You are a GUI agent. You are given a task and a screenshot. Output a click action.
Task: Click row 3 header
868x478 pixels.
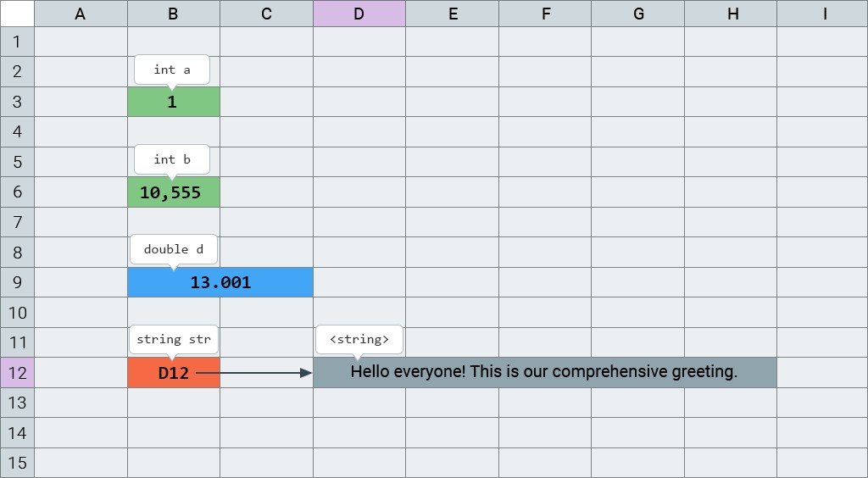pos(17,102)
